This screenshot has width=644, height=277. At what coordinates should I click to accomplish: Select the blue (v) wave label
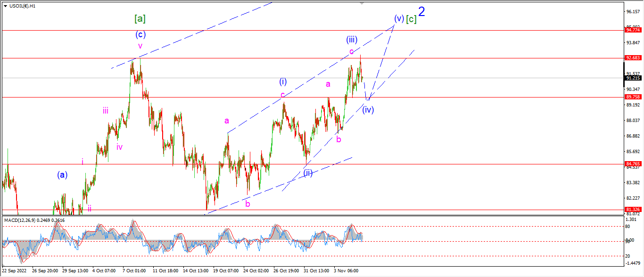399,19
